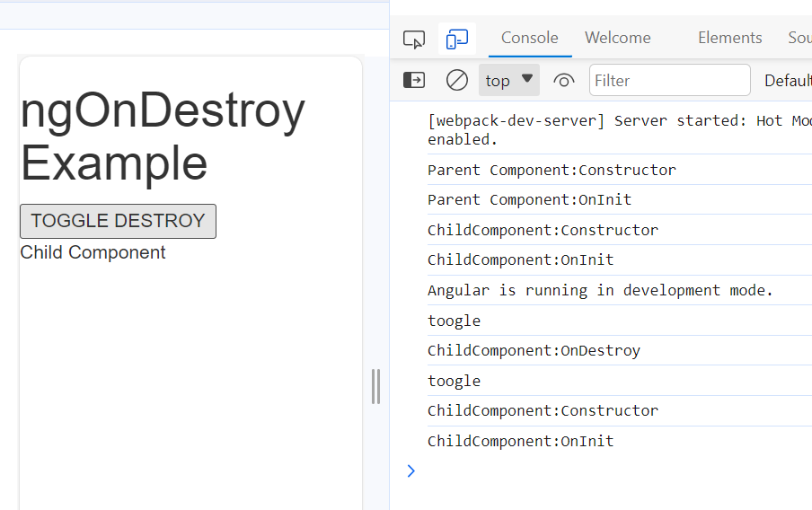Select 'Angular is running in development mode.' line
Image resolution: width=812 pixels, height=510 pixels.
point(600,291)
